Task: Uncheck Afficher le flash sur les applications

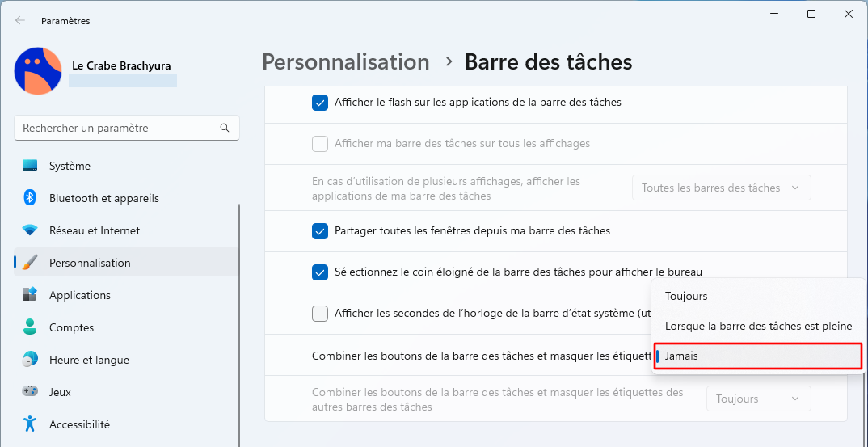Action: [x=320, y=103]
